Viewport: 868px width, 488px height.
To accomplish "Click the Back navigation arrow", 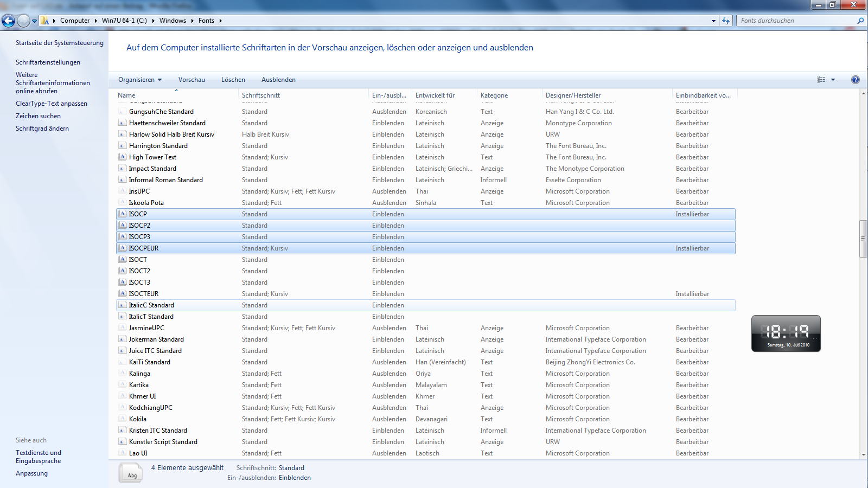I will [8, 21].
